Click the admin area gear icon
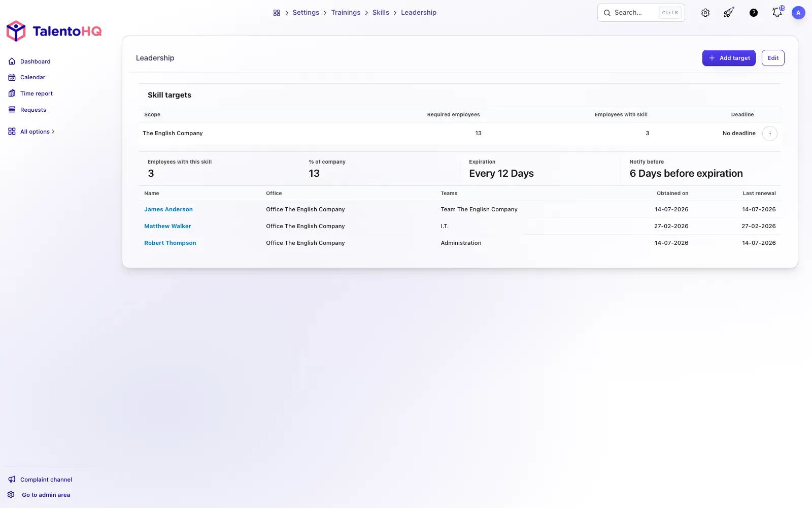Viewport: 812px width, 508px height. point(11,495)
